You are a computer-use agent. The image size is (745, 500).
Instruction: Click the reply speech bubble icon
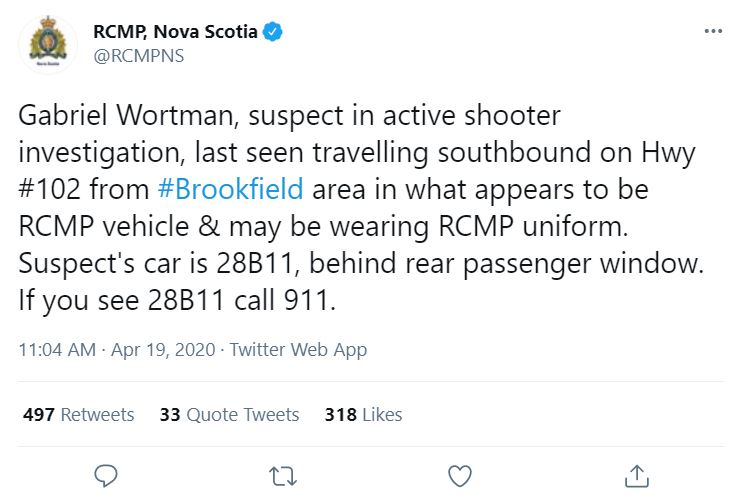click(x=106, y=474)
